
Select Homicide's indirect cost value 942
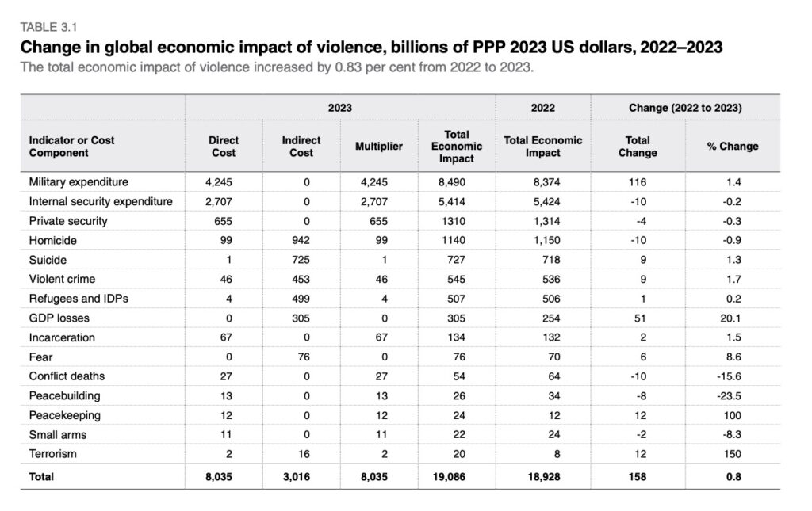(x=301, y=240)
